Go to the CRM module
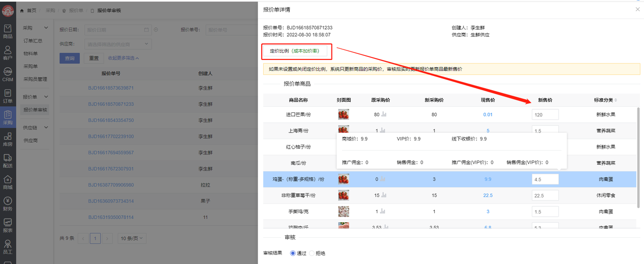The image size is (644, 264). coord(8,75)
